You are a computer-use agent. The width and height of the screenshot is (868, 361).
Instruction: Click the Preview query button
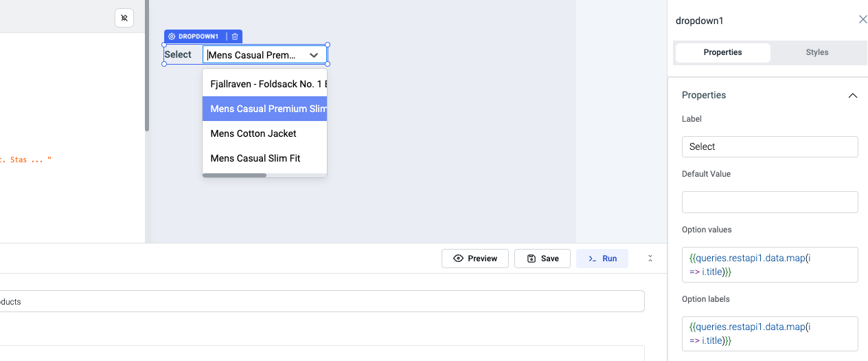[x=475, y=259]
